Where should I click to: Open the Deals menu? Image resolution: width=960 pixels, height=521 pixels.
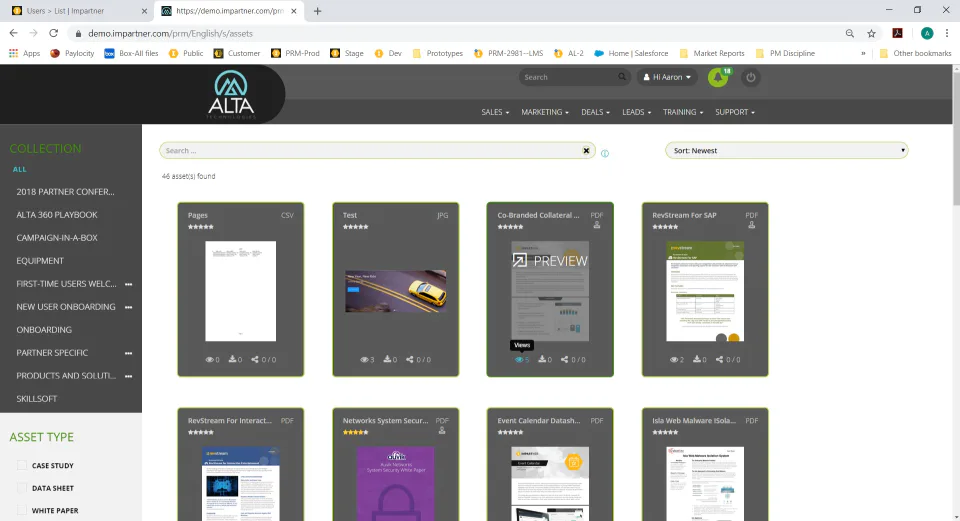coord(595,112)
